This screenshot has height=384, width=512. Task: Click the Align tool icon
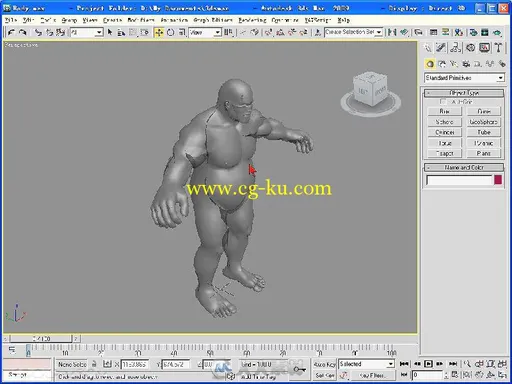404,32
